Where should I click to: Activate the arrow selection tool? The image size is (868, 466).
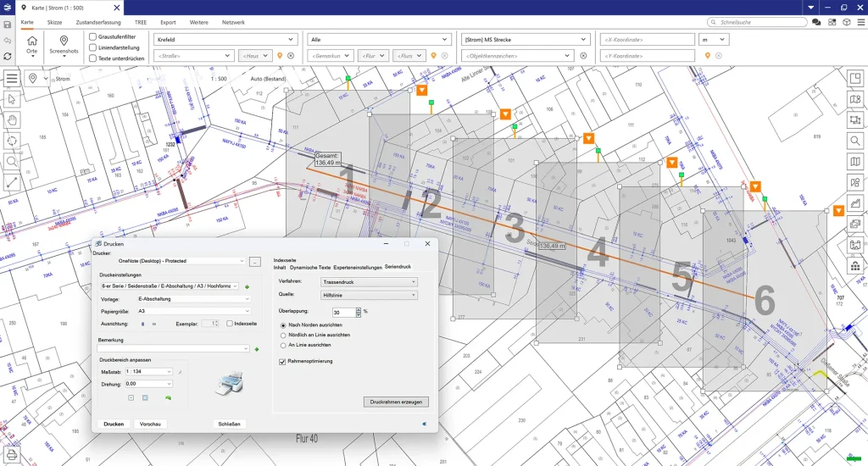click(13, 99)
